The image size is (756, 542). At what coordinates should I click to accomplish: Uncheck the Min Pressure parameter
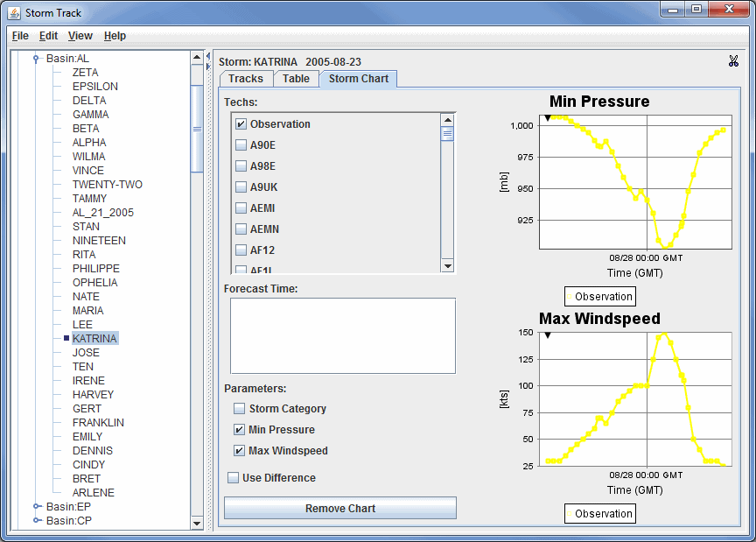coord(239,430)
